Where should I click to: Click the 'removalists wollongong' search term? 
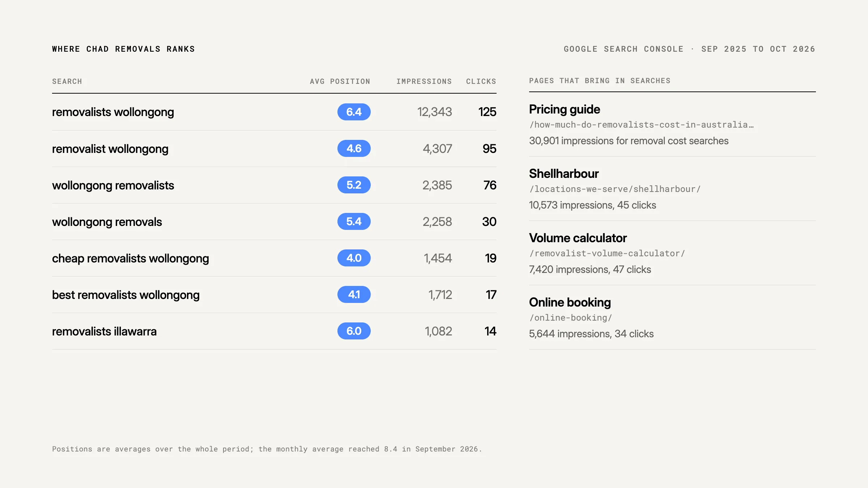tap(113, 112)
